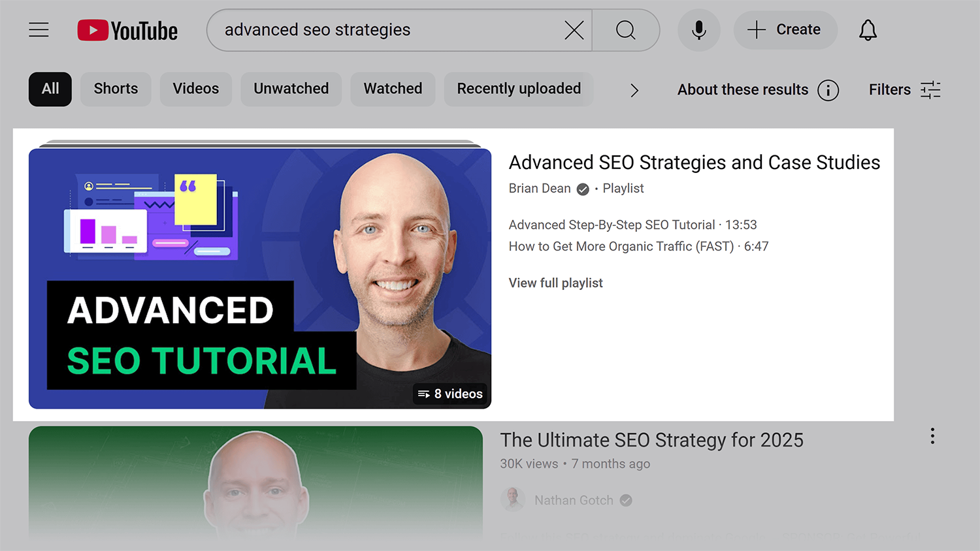This screenshot has width=980, height=551.
Task: Visit the Brian Dean channel
Action: click(x=540, y=189)
